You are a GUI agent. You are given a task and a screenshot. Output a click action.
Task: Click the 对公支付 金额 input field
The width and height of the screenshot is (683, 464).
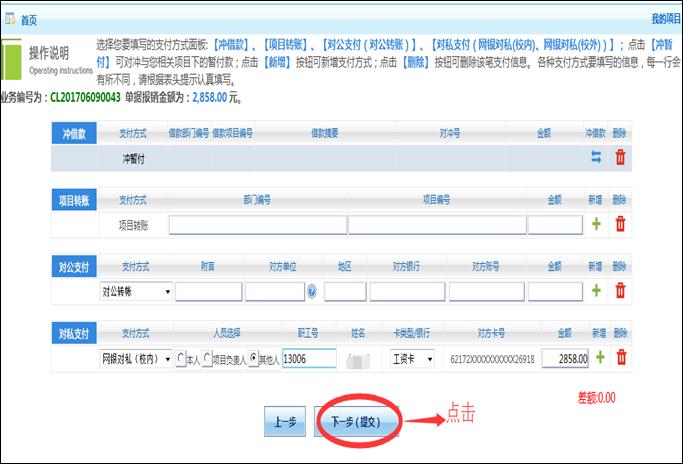(555, 291)
